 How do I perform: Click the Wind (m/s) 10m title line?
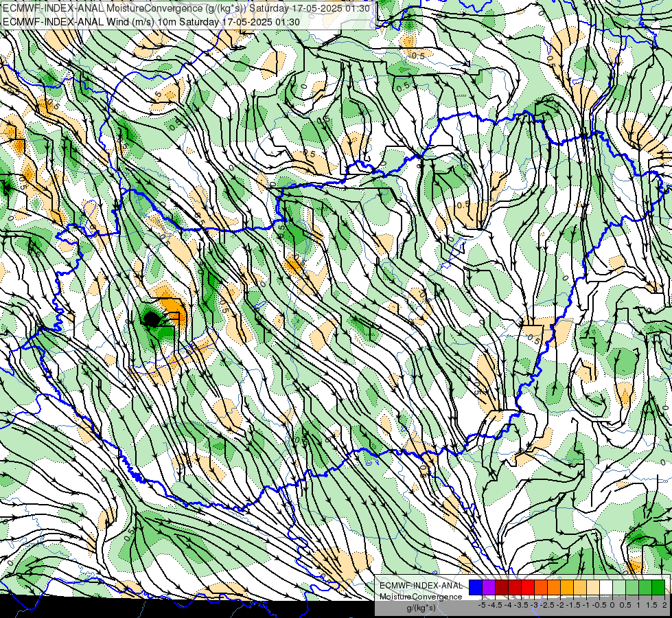pyautogui.click(x=151, y=22)
